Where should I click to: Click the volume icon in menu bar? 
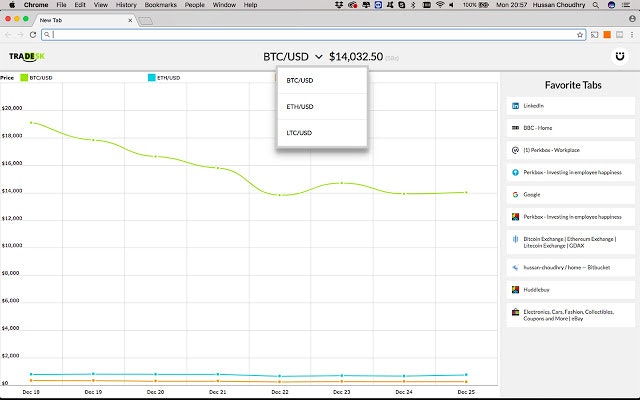click(x=451, y=5)
